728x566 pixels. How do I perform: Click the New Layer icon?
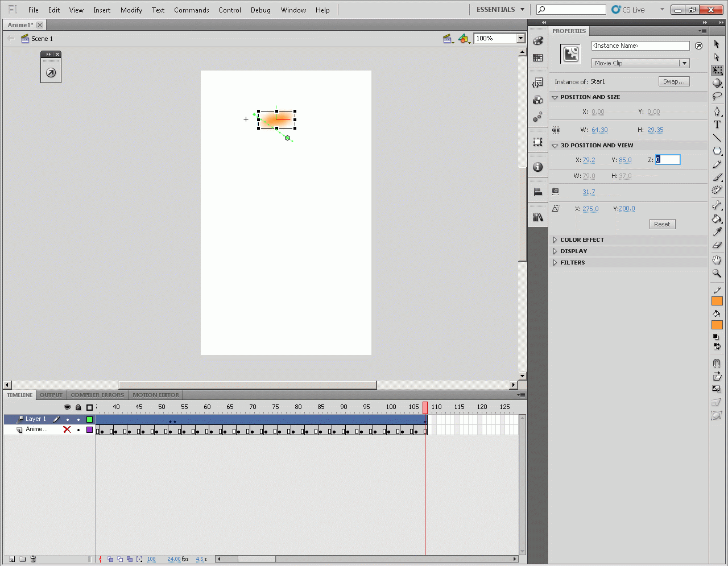12,559
